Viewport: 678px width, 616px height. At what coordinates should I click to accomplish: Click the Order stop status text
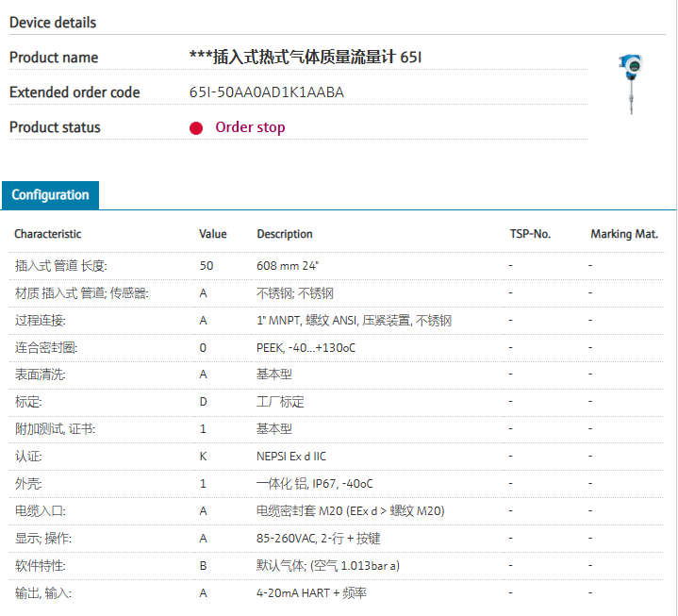250,127
